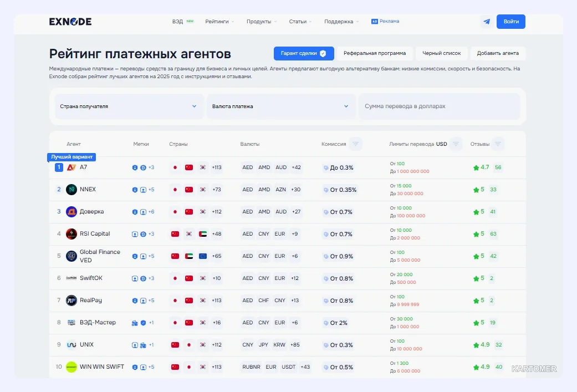Expand the Страна получателя dropdown
The width and height of the screenshot is (577, 392).
[x=129, y=106]
